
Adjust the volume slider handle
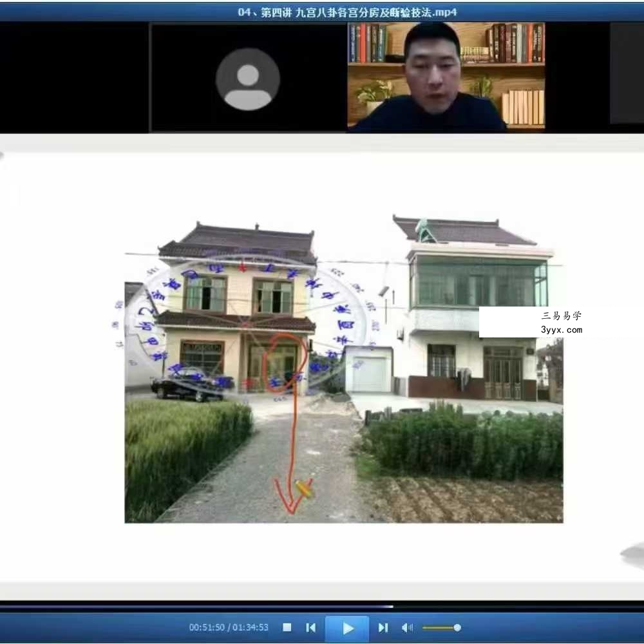[x=457, y=627]
